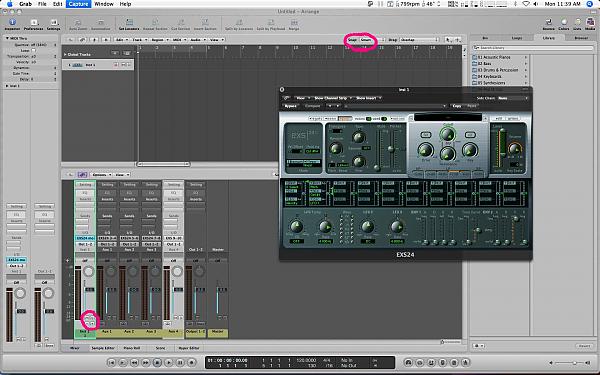Image resolution: width=600 pixels, height=375 pixels.
Task: Click the Record transport button
Action: click(192, 362)
